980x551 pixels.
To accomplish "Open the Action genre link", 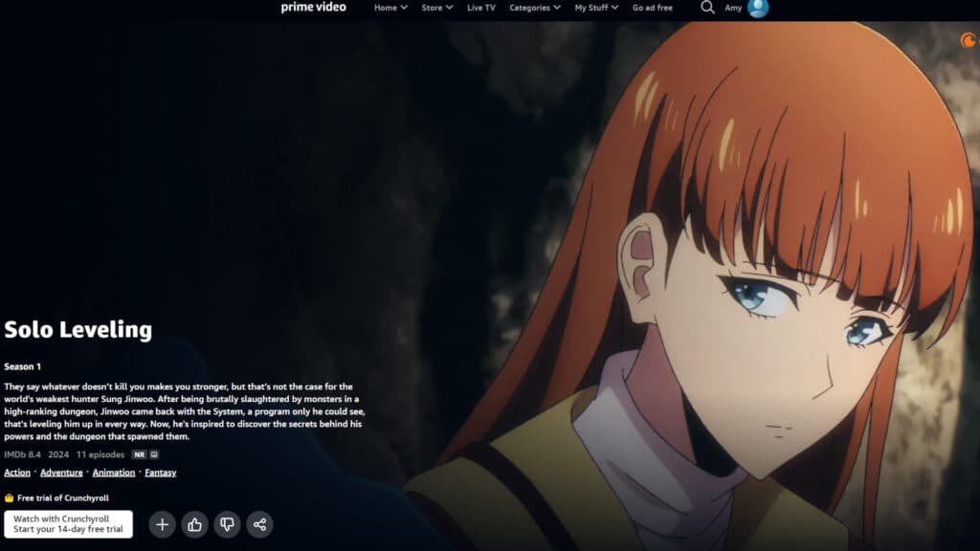I will click(16, 472).
